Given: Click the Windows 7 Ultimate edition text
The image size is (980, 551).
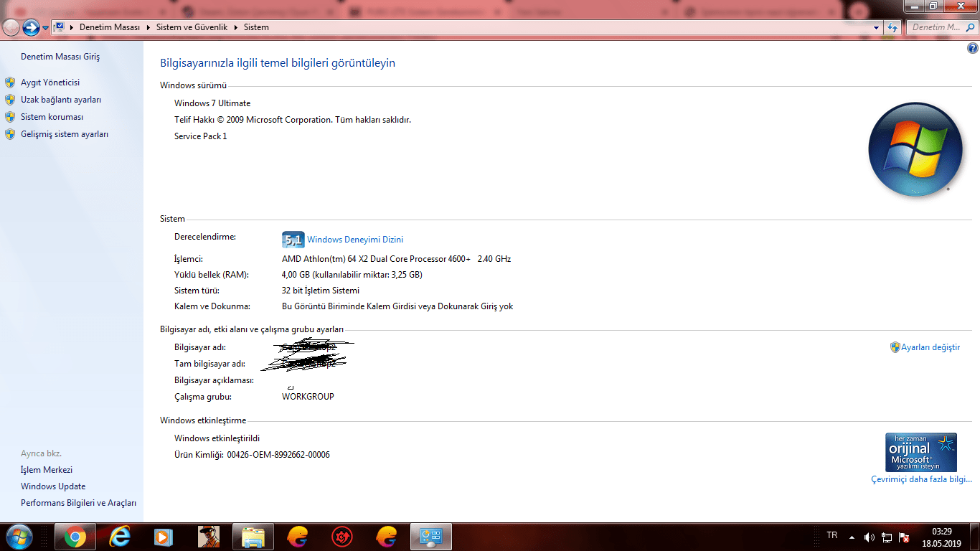Looking at the screenshot, I should click(212, 103).
